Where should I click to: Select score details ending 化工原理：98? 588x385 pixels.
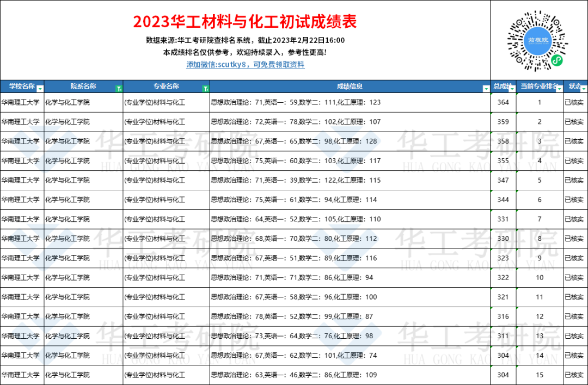350,336
